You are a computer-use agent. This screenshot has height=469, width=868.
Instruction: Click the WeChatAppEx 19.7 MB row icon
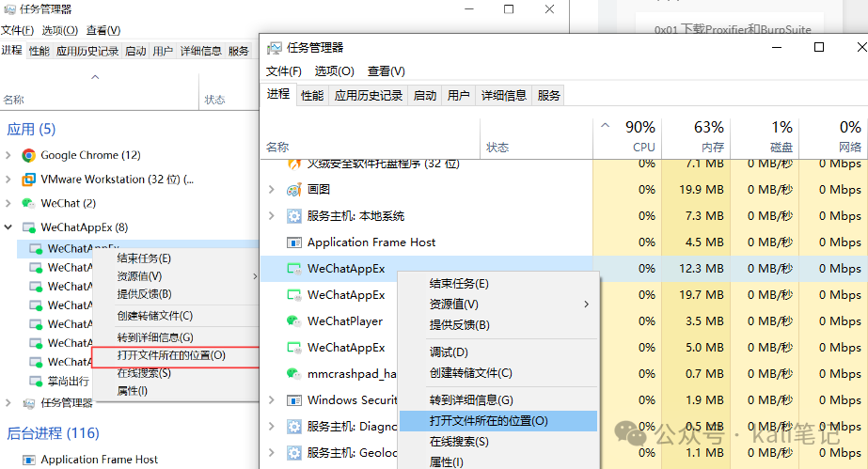[x=294, y=295]
